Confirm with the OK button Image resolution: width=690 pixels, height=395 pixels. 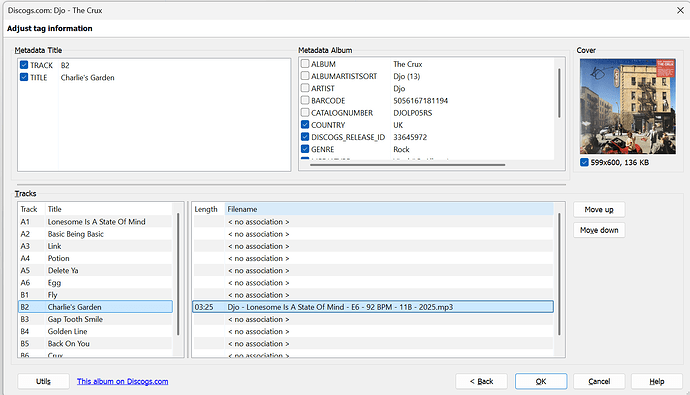(x=541, y=381)
